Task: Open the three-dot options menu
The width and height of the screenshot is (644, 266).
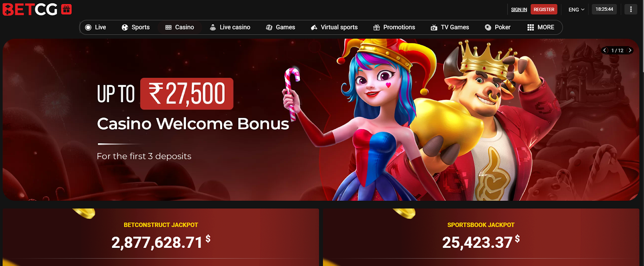Action: (x=631, y=9)
